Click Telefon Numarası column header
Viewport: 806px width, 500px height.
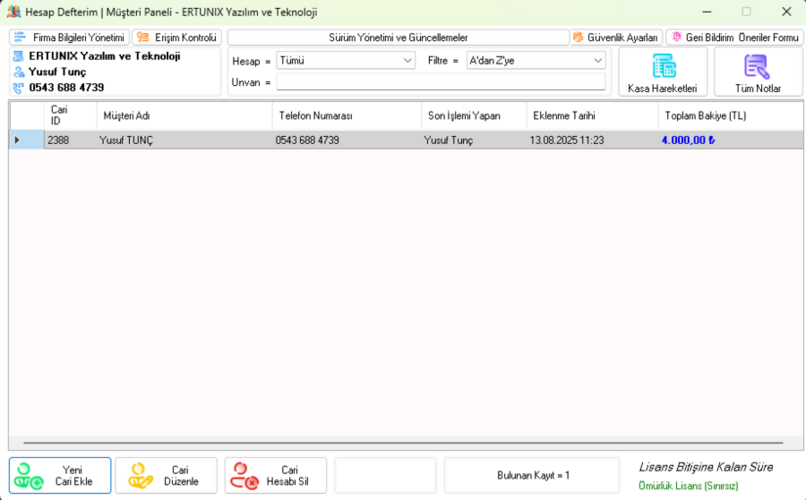[347, 116]
